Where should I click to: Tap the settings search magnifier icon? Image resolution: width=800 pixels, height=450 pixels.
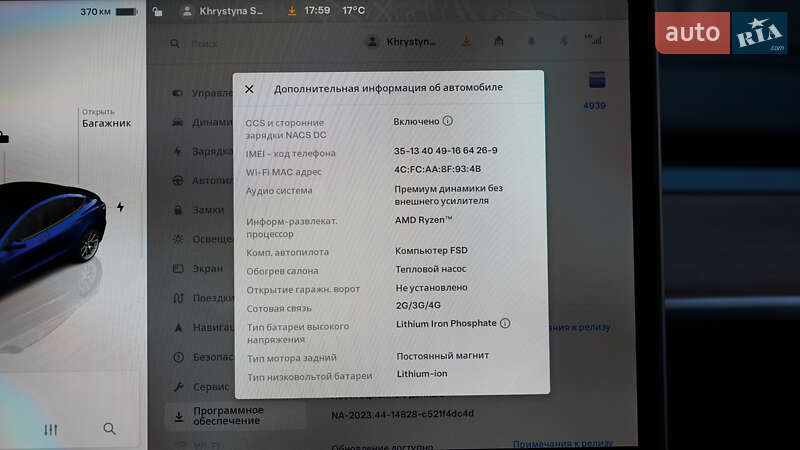tap(175, 44)
